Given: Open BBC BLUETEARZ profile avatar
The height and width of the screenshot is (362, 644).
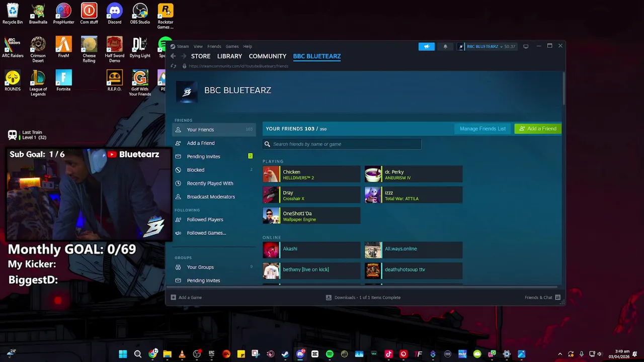Looking at the screenshot, I should pyautogui.click(x=187, y=92).
